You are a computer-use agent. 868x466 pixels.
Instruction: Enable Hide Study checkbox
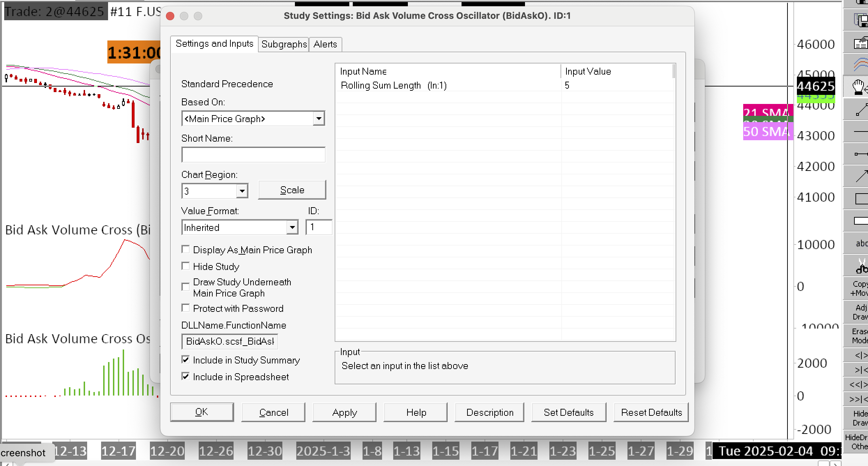(x=186, y=266)
